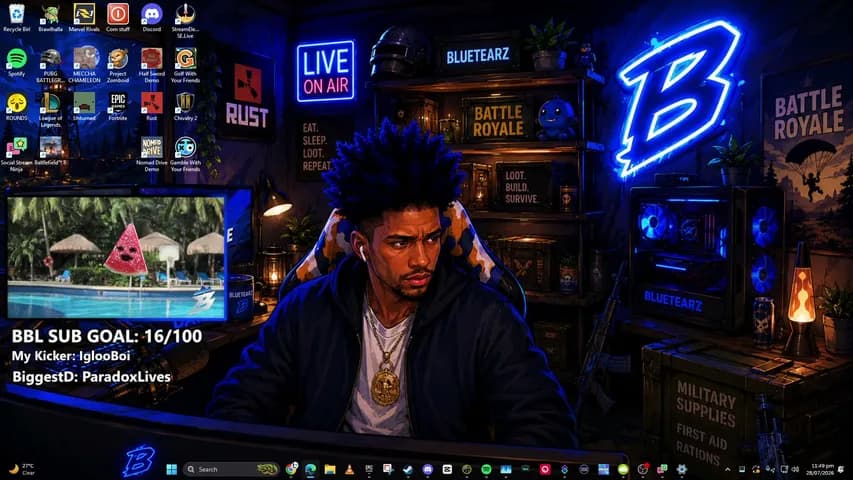Launch the Battlefield desktop shortcut
This screenshot has height=480, width=853.
(50, 151)
